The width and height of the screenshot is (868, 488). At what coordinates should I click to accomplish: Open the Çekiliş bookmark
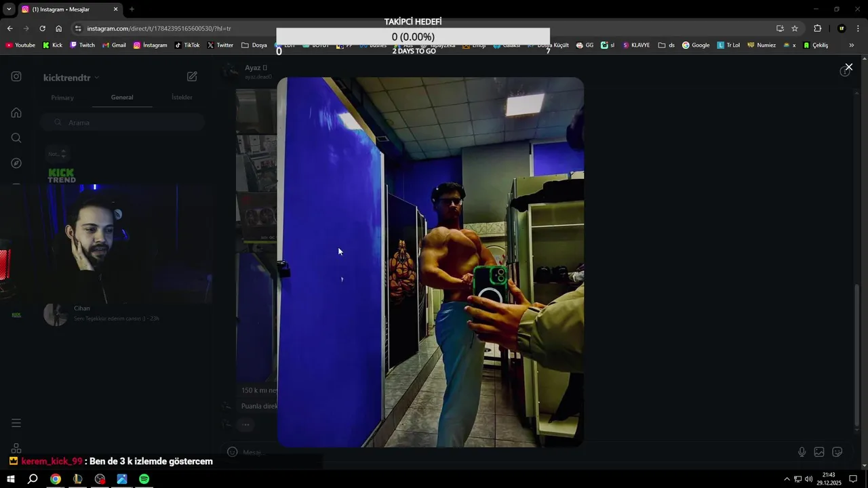click(816, 45)
